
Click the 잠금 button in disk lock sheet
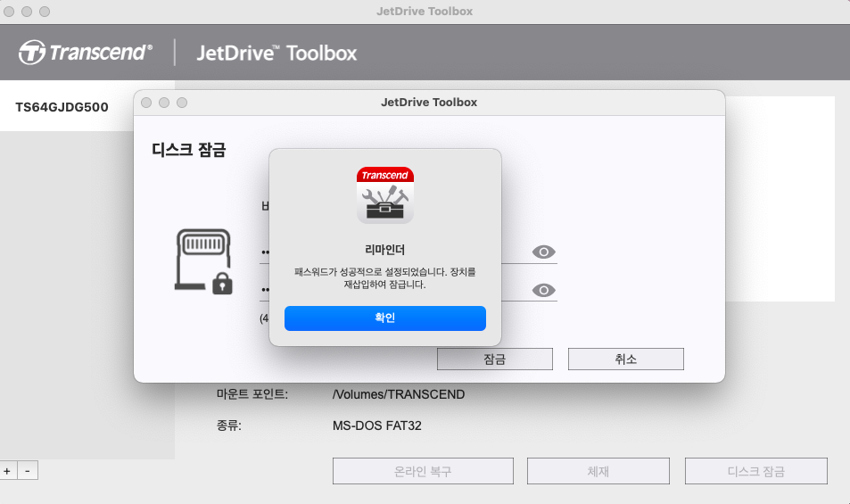pyautogui.click(x=495, y=359)
